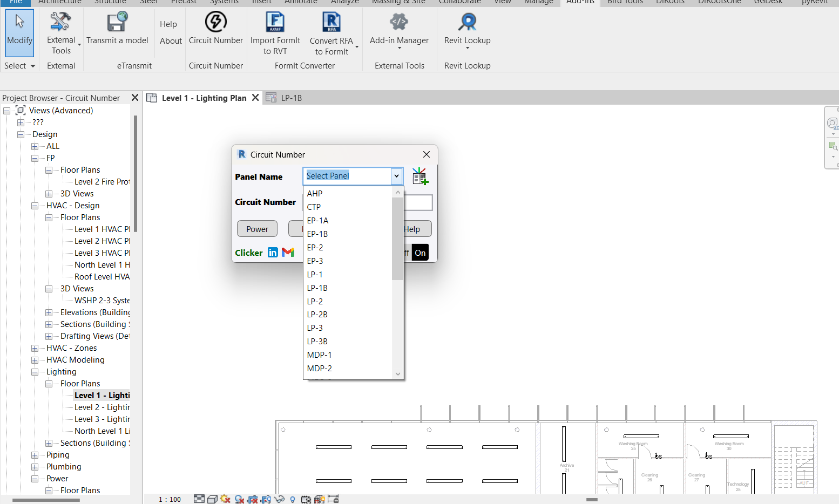Show the crop region via view bar
839x504 pixels.
click(266, 499)
